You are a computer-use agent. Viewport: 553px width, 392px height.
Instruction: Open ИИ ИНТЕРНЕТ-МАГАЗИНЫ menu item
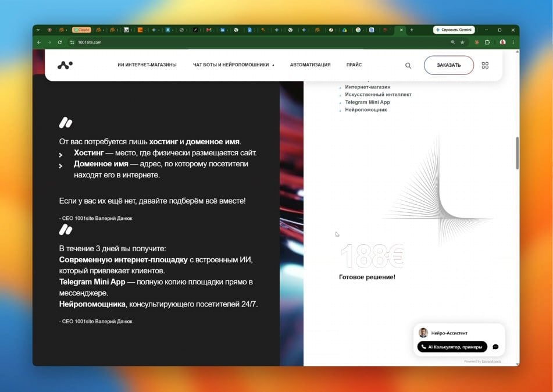147,65
